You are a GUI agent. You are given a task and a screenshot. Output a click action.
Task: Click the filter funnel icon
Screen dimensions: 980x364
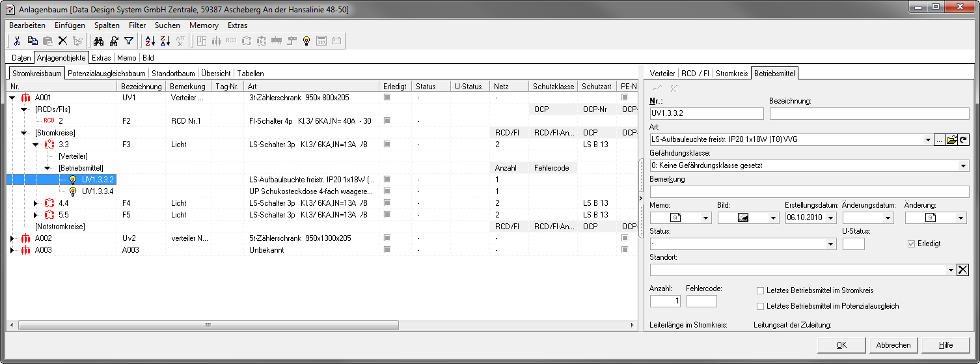click(129, 41)
